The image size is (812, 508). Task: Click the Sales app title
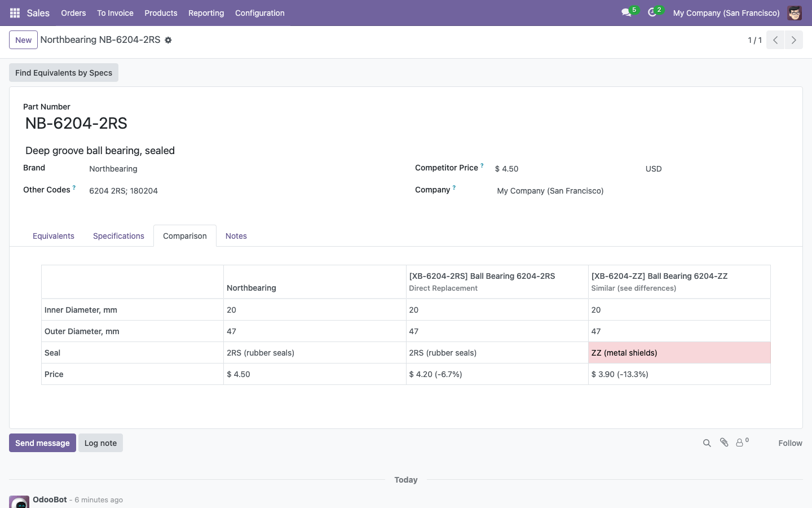pyautogui.click(x=38, y=13)
